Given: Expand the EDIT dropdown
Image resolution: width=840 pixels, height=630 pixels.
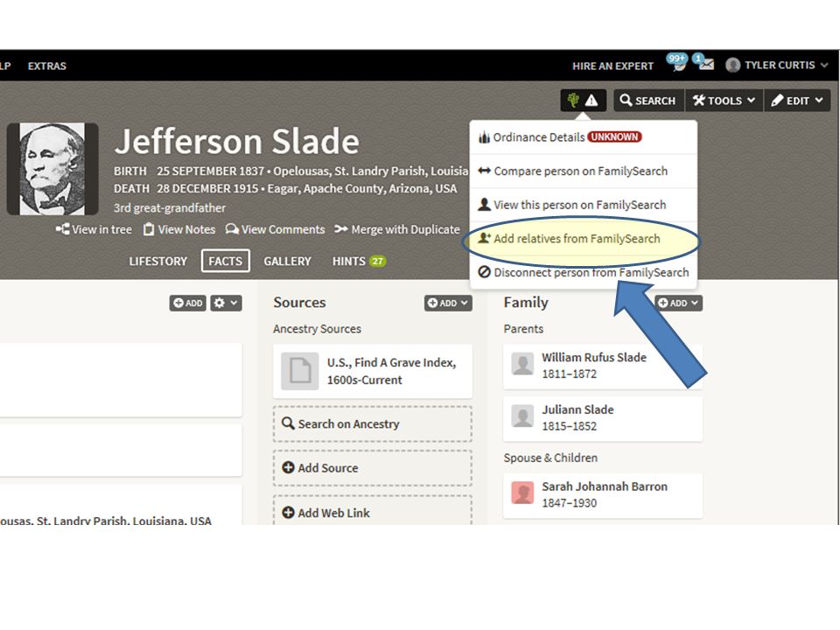Looking at the screenshot, I should point(797,100).
